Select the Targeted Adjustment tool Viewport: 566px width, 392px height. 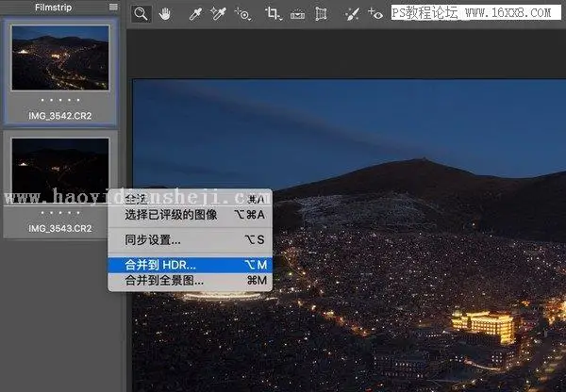tap(243, 14)
